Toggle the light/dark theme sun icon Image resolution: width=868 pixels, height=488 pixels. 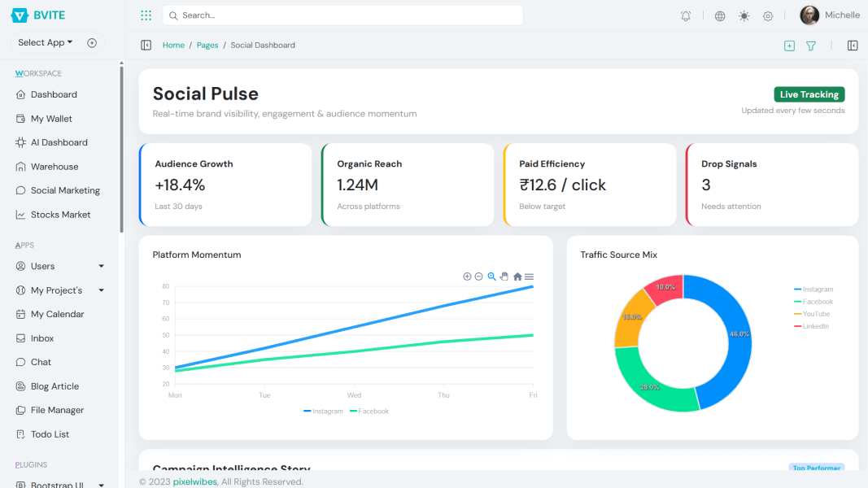point(744,15)
